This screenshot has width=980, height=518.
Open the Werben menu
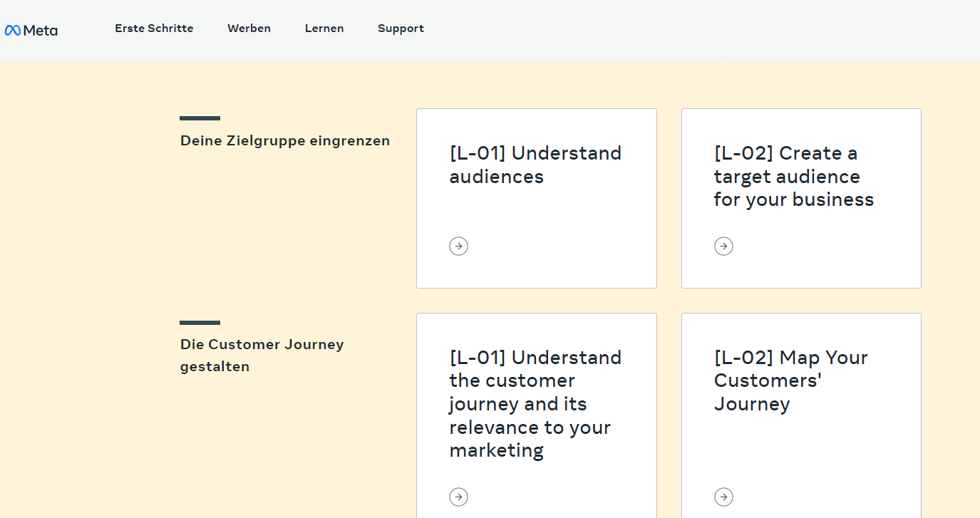pos(249,29)
